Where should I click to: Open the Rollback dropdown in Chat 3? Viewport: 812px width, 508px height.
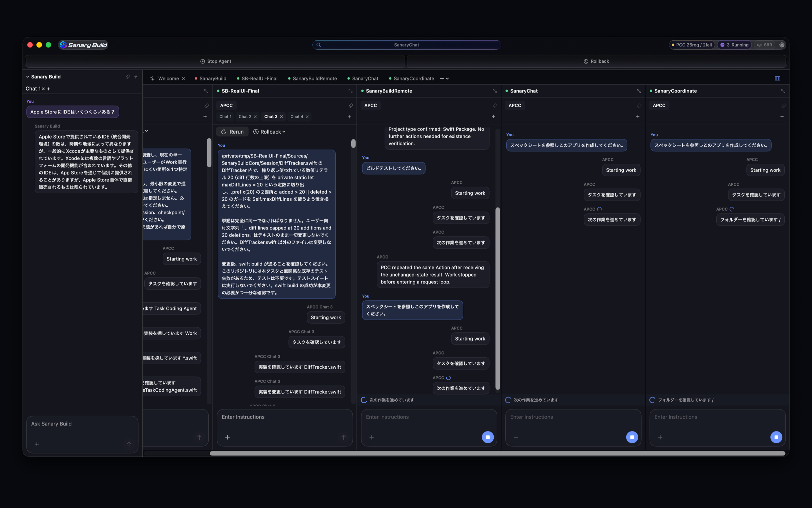click(x=270, y=132)
